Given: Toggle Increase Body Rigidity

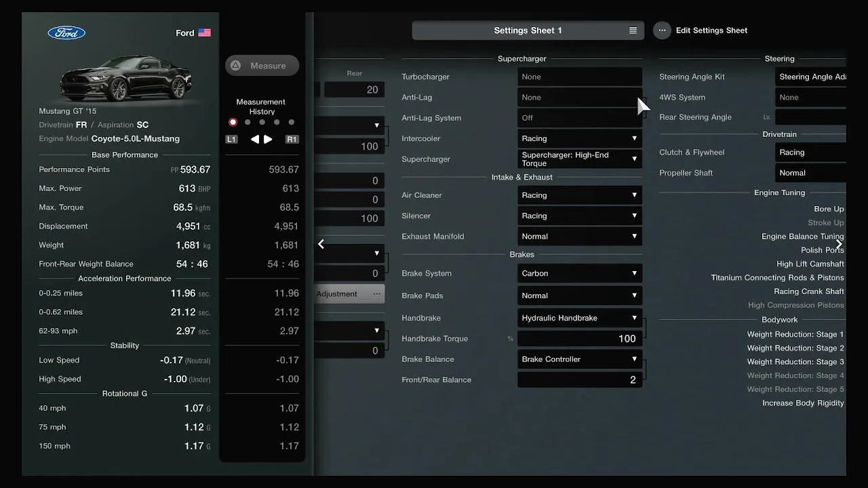Looking at the screenshot, I should 803,403.
